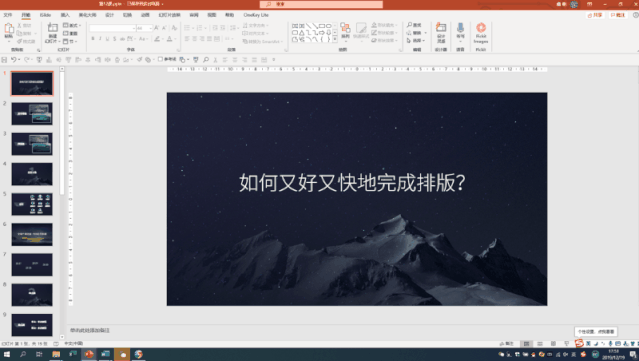Click the Share button at top right

[595, 15]
